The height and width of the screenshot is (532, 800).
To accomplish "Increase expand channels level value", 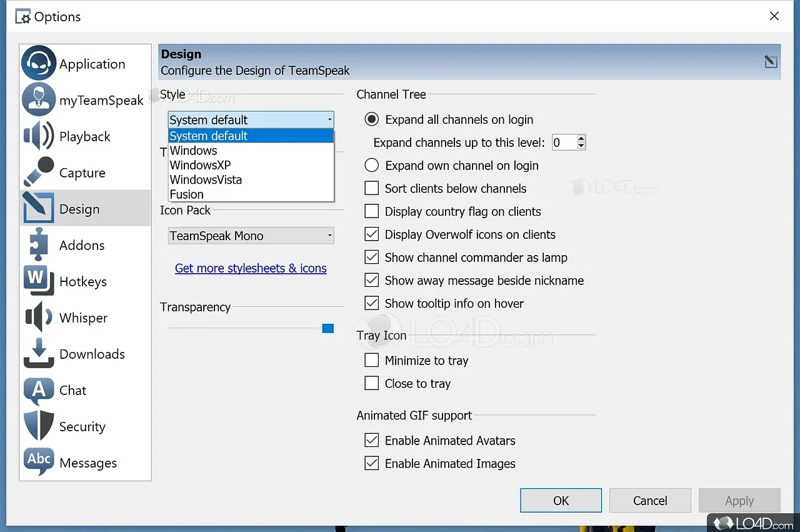I will point(581,139).
